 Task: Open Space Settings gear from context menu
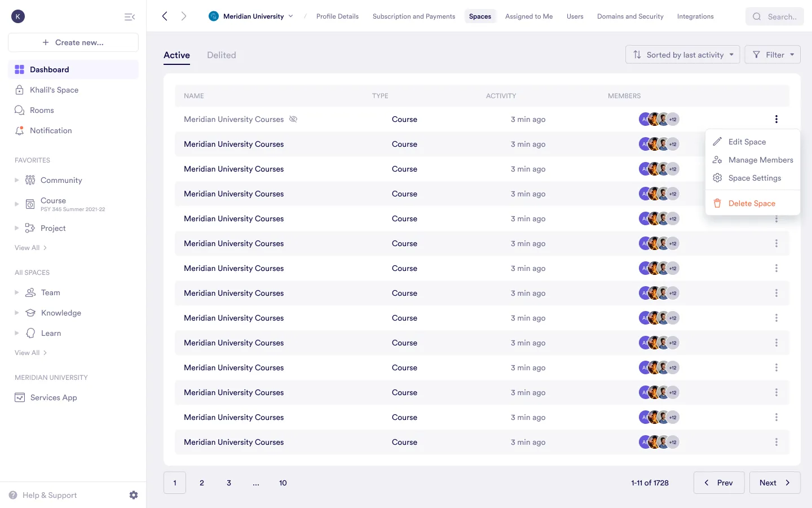point(717,178)
